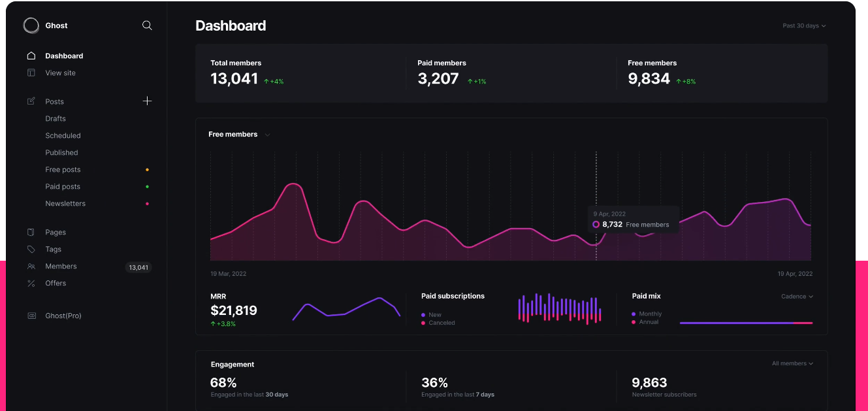Click the purple New legend dot
The image size is (868, 411).
(423, 315)
